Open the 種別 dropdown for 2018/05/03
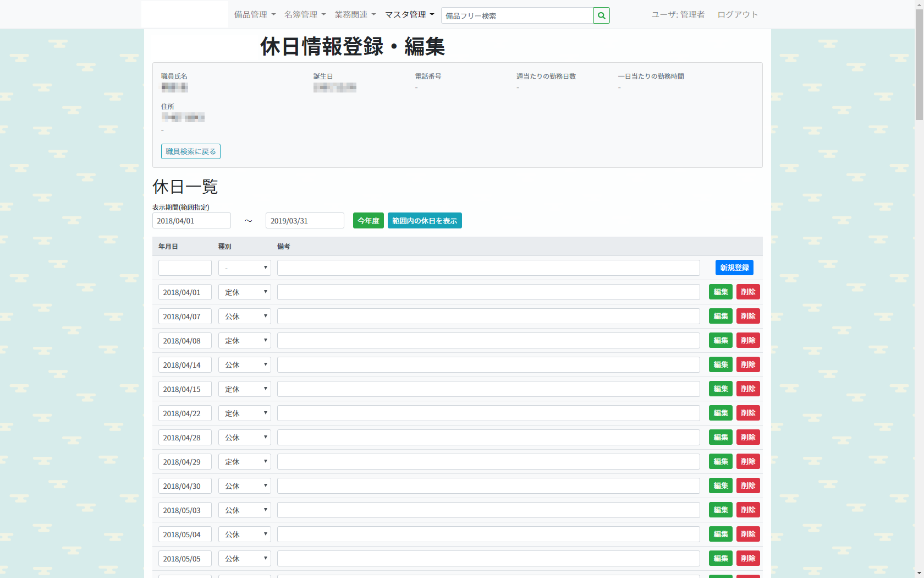 pyautogui.click(x=245, y=510)
